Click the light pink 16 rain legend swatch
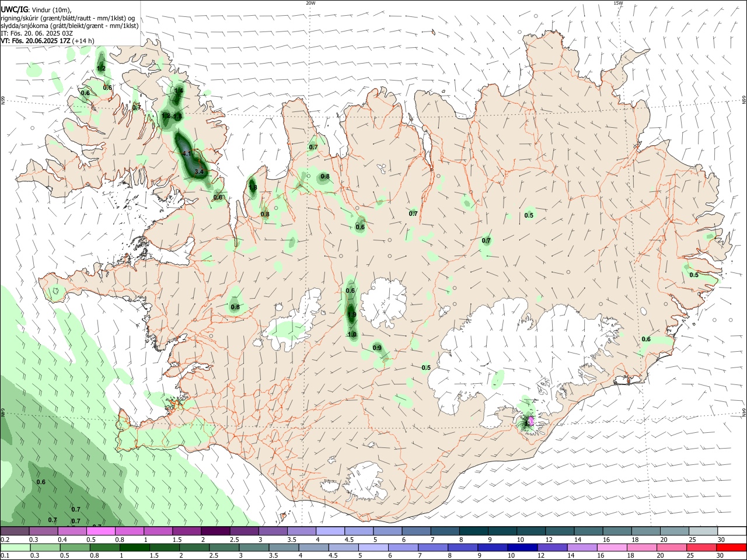This screenshot has width=747, height=560. click(x=611, y=547)
